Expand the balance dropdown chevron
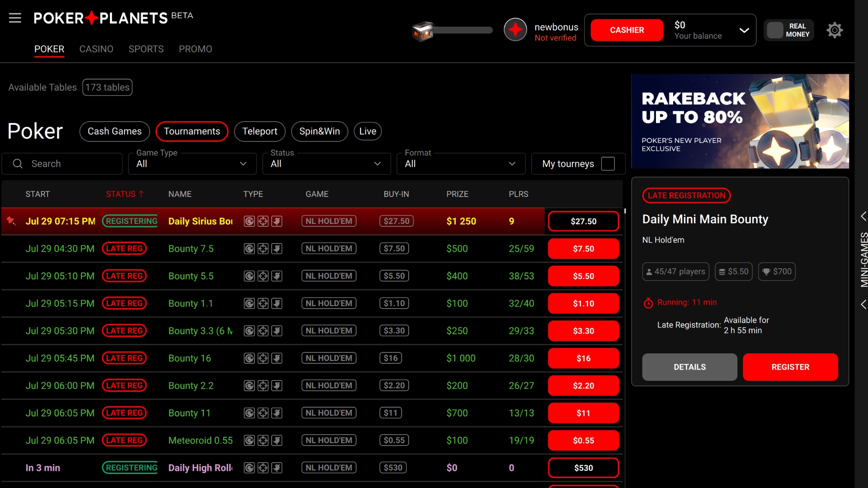The height and width of the screenshot is (488, 868). tap(744, 30)
